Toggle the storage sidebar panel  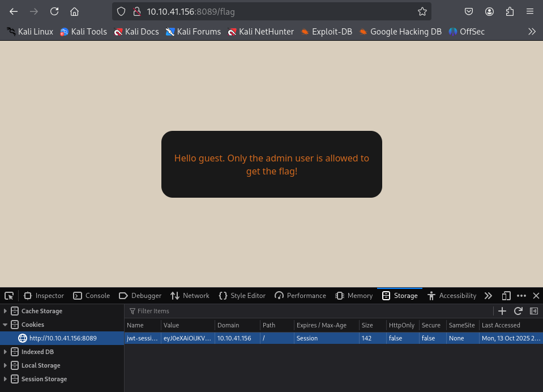533,311
